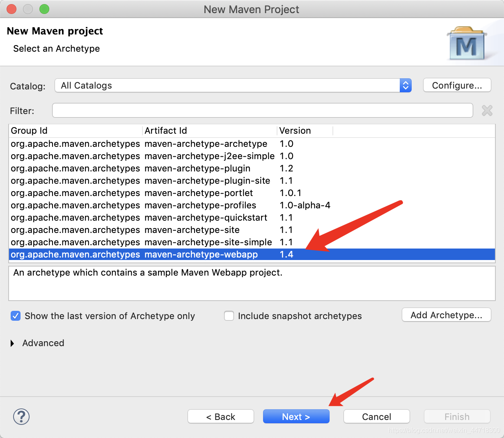Select the maven-archetype-quickstart row
This screenshot has height=438, width=504.
coord(252,217)
